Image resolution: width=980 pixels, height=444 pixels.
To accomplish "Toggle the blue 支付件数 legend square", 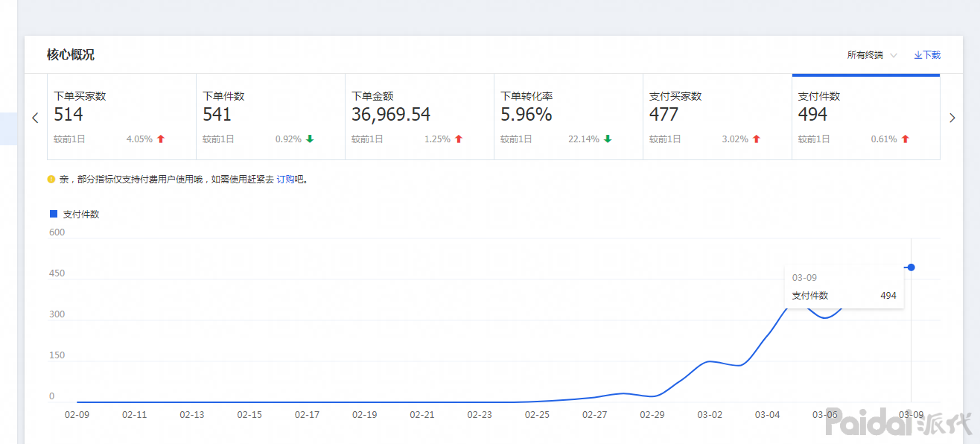I will pyautogui.click(x=54, y=214).
